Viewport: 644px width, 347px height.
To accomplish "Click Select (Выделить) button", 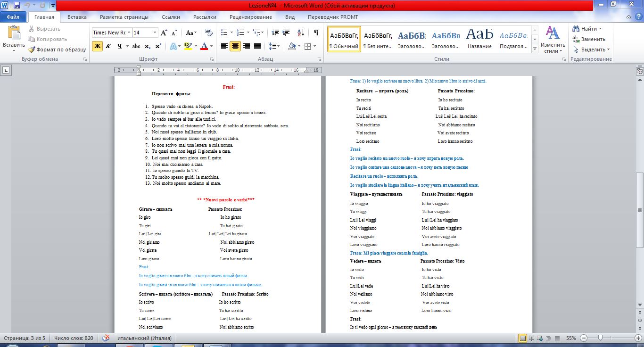I will 591,50.
